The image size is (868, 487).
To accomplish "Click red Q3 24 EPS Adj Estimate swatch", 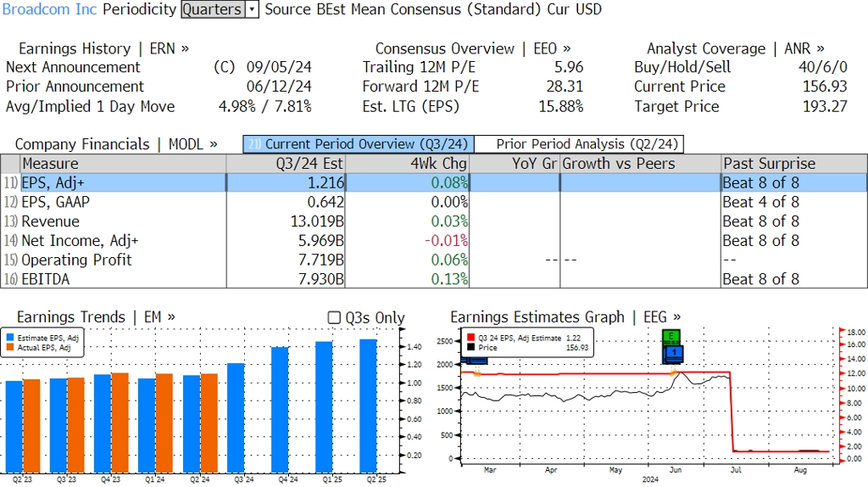I will click(470, 338).
